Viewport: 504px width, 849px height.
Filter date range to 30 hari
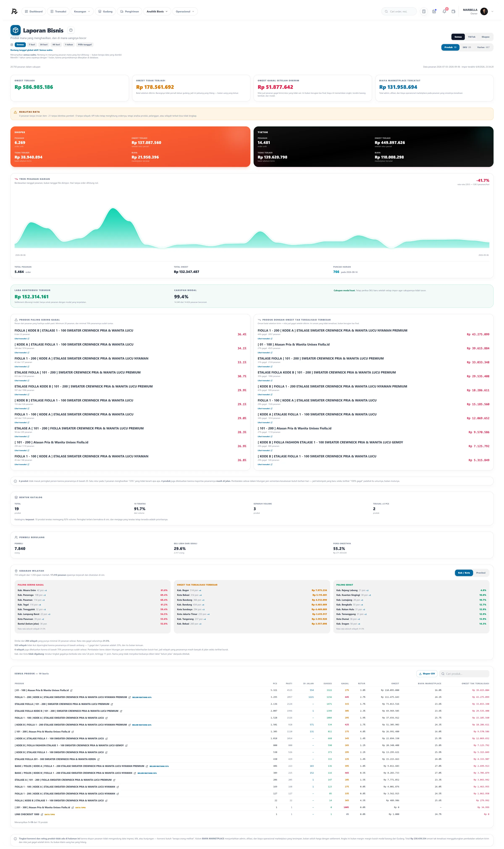coord(43,45)
